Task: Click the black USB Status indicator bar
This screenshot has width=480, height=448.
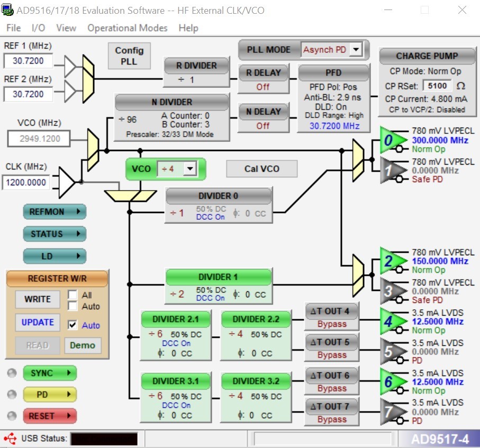Action: 104,438
